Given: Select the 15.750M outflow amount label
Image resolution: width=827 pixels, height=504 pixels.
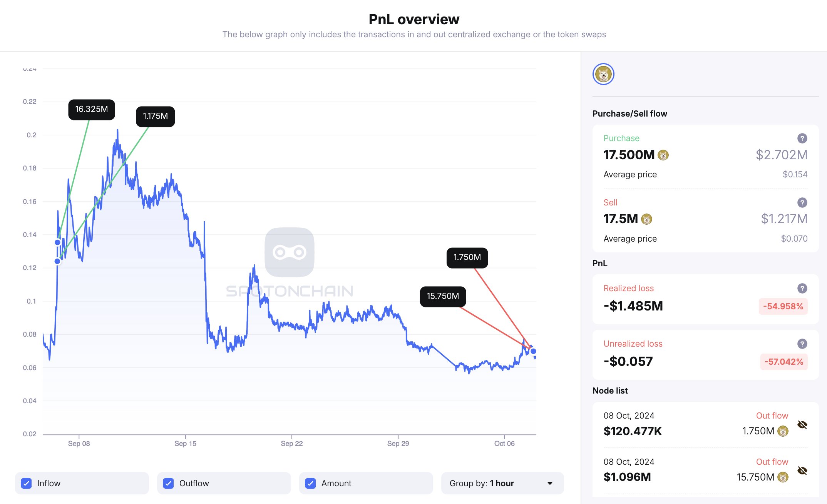Looking at the screenshot, I should coord(443,296).
